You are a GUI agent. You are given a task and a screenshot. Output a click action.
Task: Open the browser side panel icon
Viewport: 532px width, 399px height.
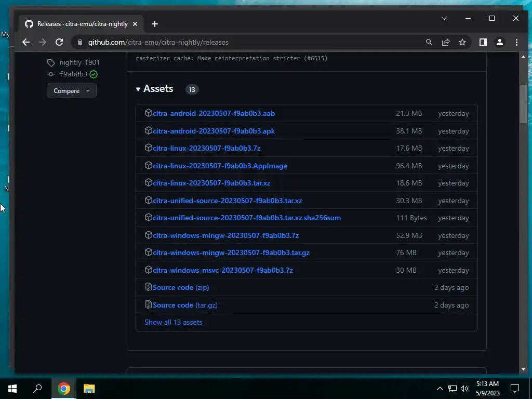pos(483,42)
